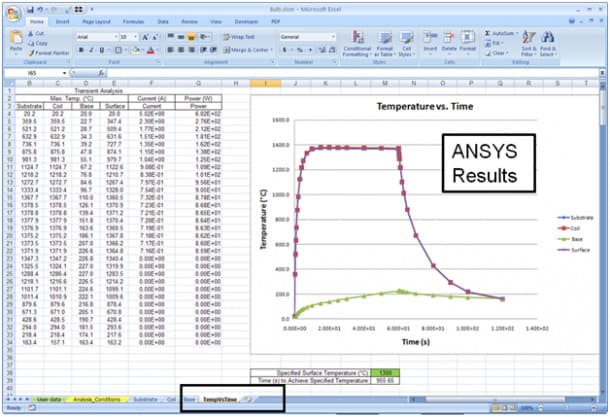Open Microsoft Office Excel Help

tap(572, 21)
